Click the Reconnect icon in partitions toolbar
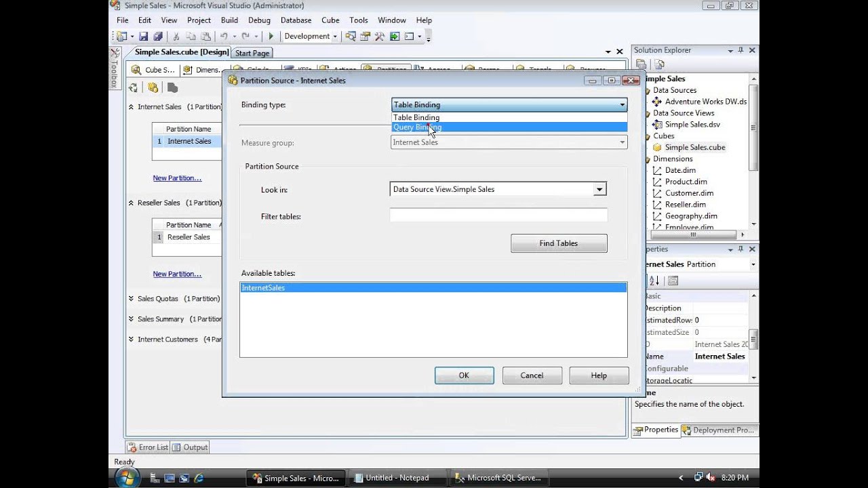 (134, 87)
